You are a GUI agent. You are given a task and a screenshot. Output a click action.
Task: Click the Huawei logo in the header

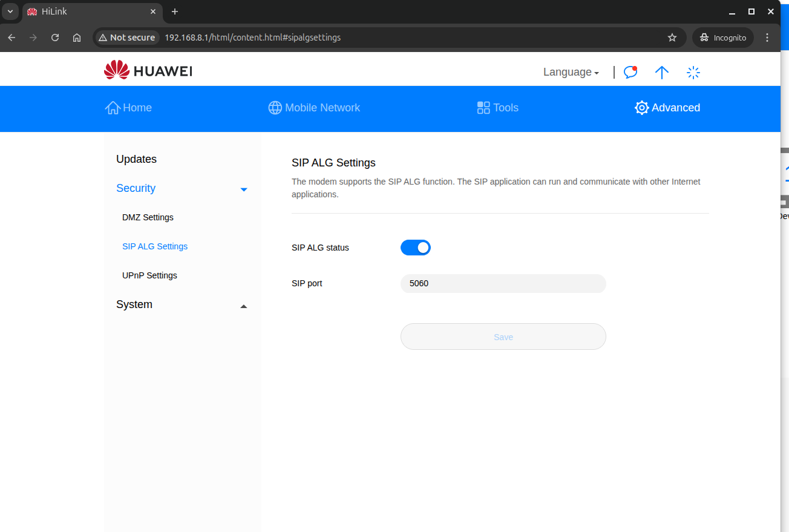pos(148,71)
